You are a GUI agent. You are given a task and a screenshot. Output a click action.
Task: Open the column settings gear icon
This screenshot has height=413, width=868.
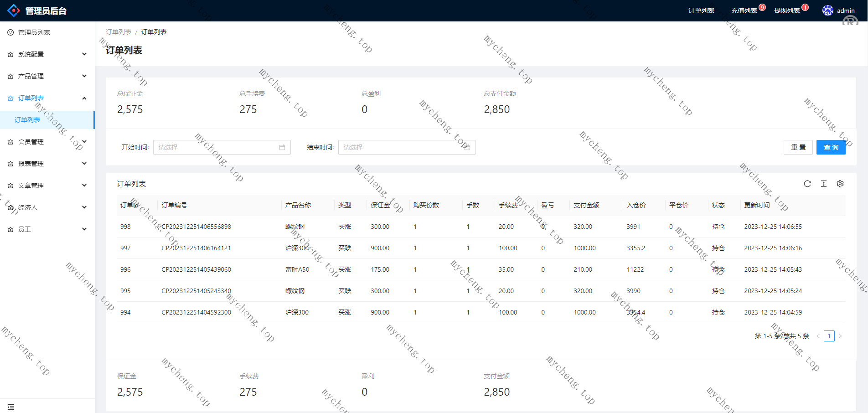click(x=840, y=184)
